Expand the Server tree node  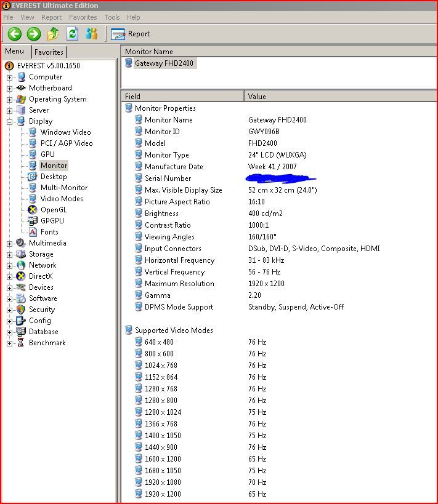coord(9,111)
